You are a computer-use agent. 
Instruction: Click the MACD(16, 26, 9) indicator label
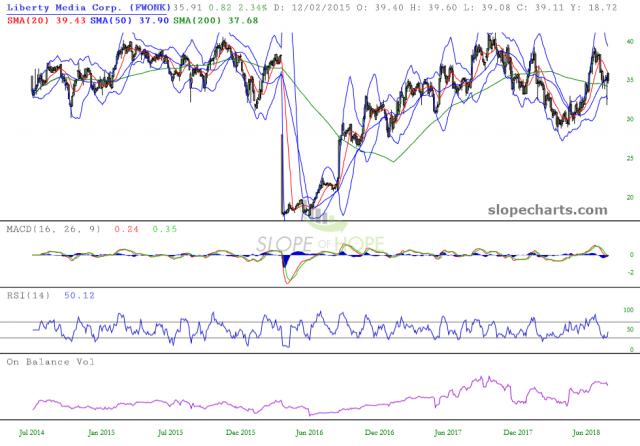tap(53, 229)
